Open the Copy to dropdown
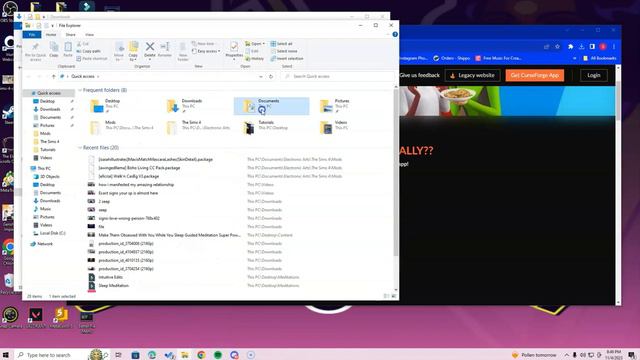The width and height of the screenshot is (640, 360). (133, 51)
